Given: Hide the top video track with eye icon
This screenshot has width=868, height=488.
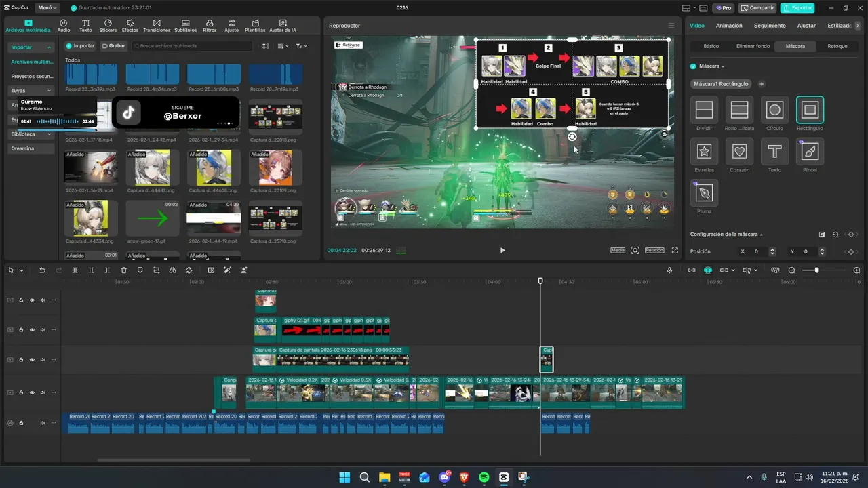Looking at the screenshot, I should click(x=32, y=300).
